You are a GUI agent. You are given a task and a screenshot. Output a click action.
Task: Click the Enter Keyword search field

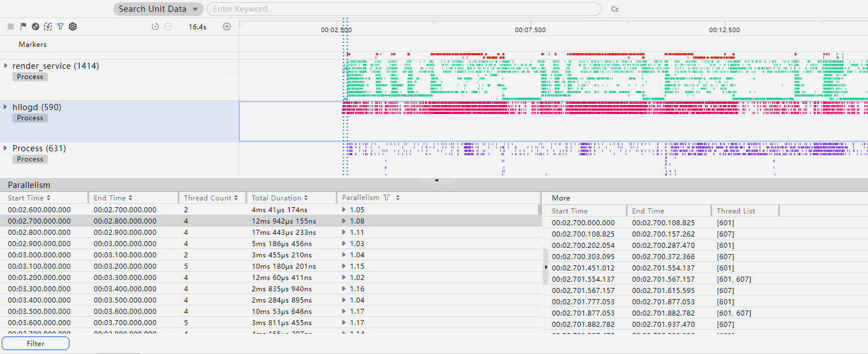pyautogui.click(x=404, y=9)
